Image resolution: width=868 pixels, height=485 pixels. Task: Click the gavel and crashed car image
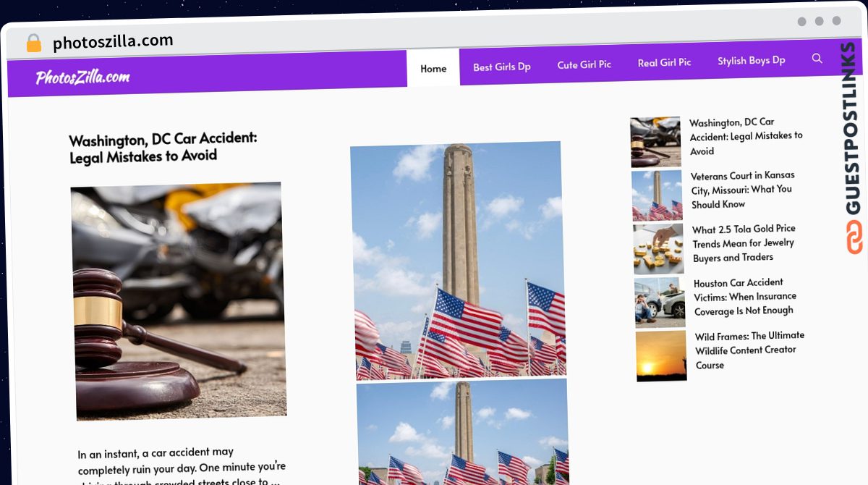pyautogui.click(x=179, y=300)
